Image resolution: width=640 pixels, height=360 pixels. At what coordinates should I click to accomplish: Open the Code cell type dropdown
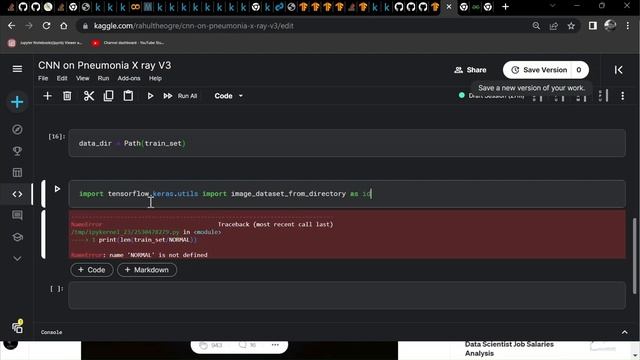coord(229,96)
